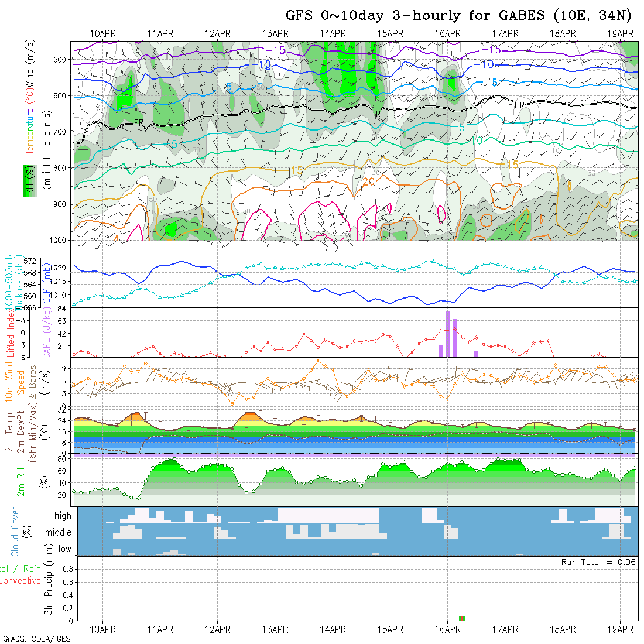Click the 1010 value on the SLP axis

(58, 295)
